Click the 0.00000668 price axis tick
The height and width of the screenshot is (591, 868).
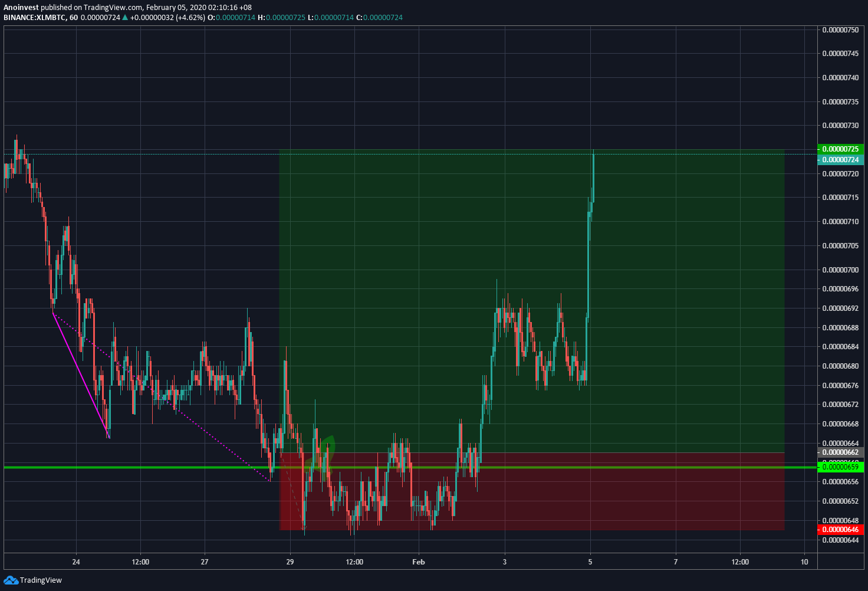[840, 423]
